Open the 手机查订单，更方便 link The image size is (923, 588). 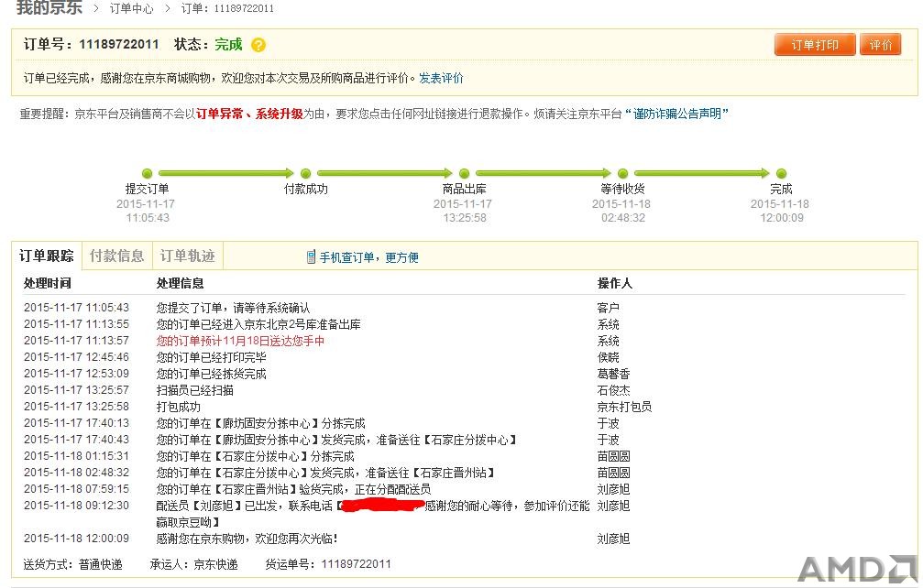tap(369, 257)
